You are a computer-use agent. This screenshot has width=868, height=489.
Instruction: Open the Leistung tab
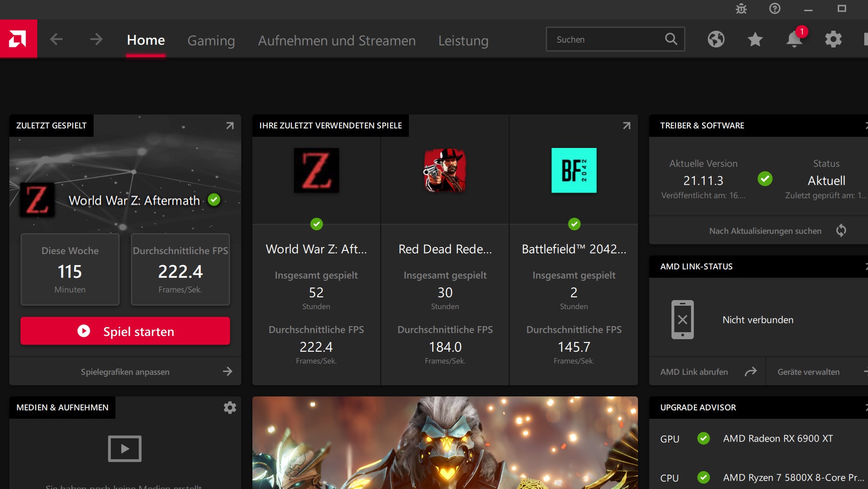point(463,40)
